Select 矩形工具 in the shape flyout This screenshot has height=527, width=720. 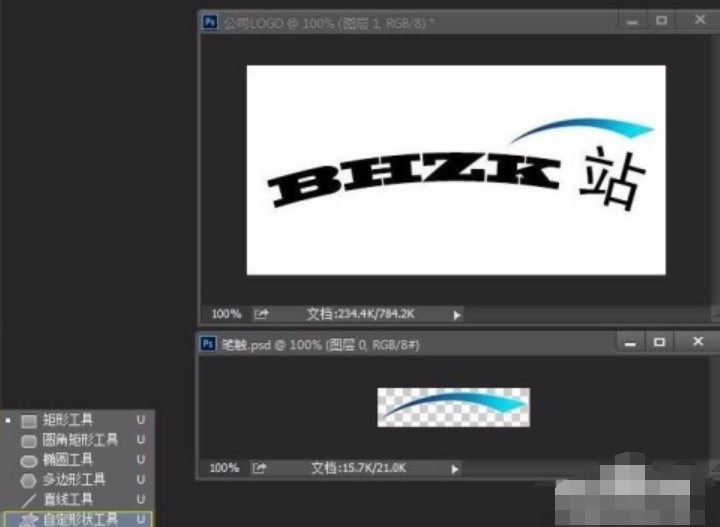77,420
